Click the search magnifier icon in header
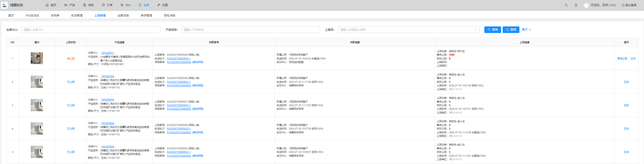Viewport: 644px width, 164px height. pos(566,5)
